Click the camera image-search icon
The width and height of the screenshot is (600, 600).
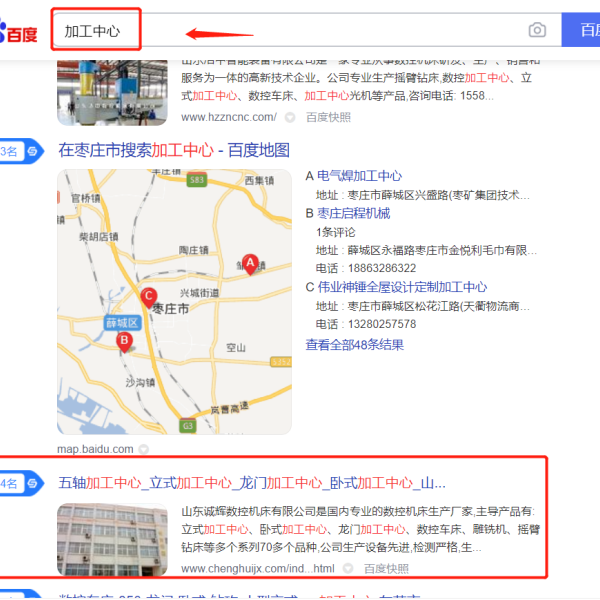pyautogui.click(x=537, y=30)
